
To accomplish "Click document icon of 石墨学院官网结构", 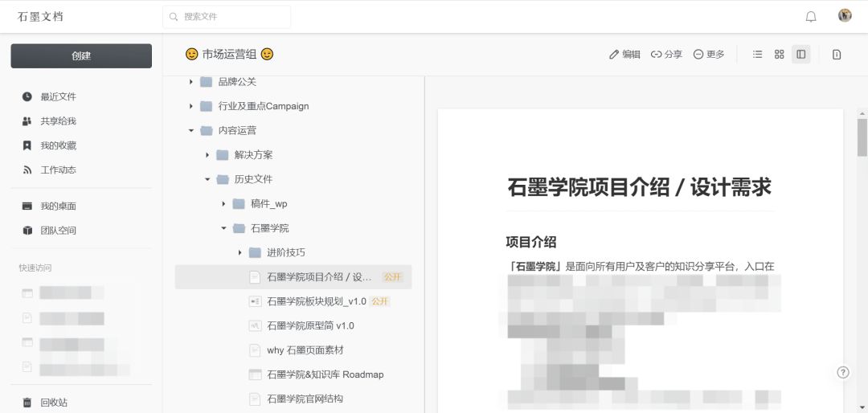I will pos(255,399).
